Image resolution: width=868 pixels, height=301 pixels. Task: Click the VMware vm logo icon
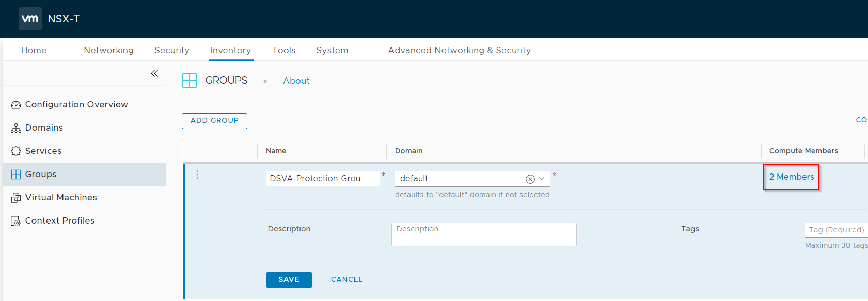pyautogui.click(x=30, y=19)
